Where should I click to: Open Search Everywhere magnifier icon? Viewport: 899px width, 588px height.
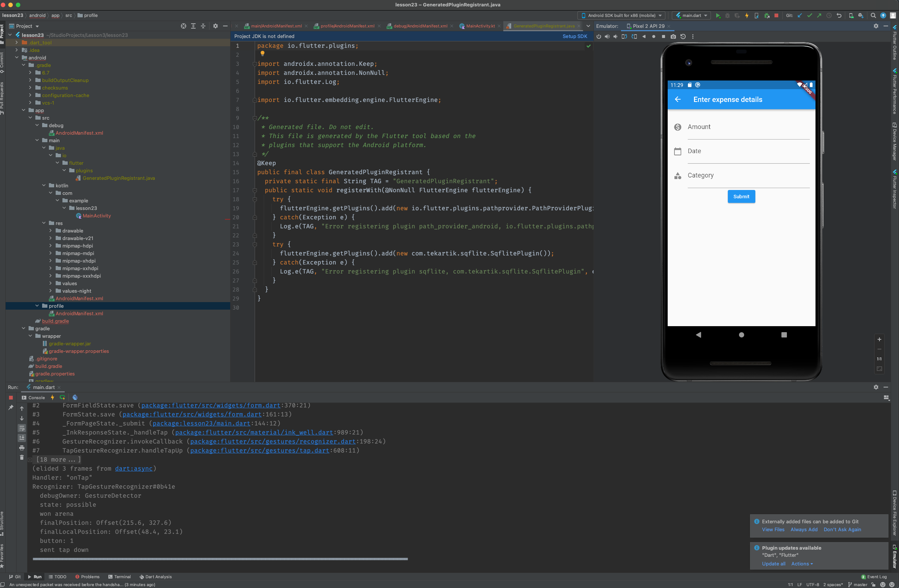(873, 15)
